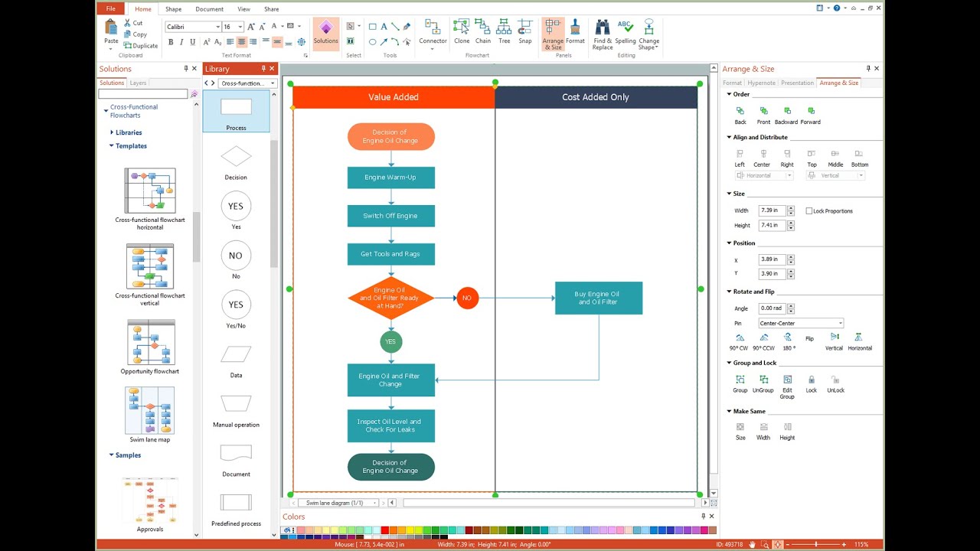This screenshot has height=551, width=980.
Task: Click the Tree flowchart tool
Action: tap(504, 32)
